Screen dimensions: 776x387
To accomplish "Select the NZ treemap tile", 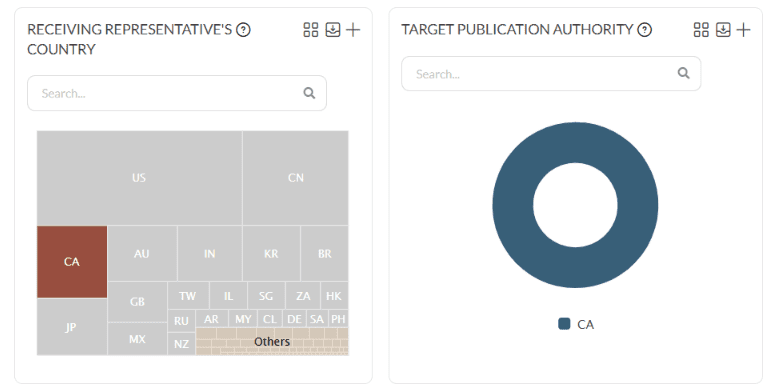I will tap(182, 344).
